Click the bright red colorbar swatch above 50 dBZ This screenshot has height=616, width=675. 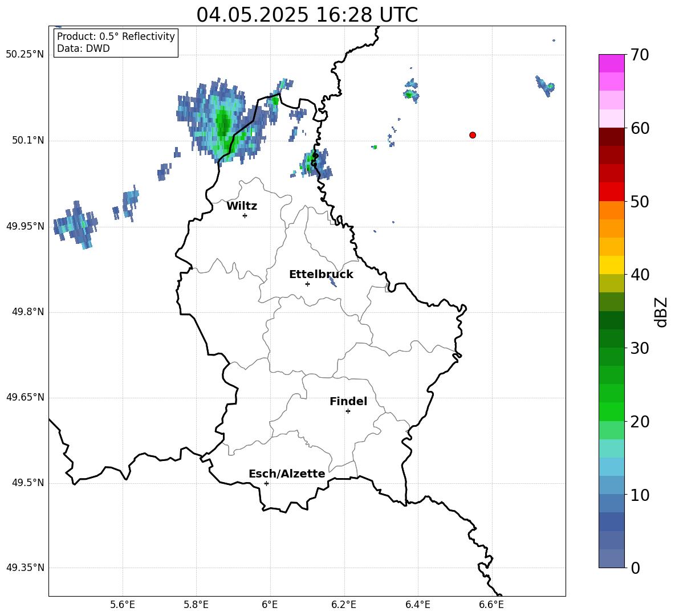(611, 192)
